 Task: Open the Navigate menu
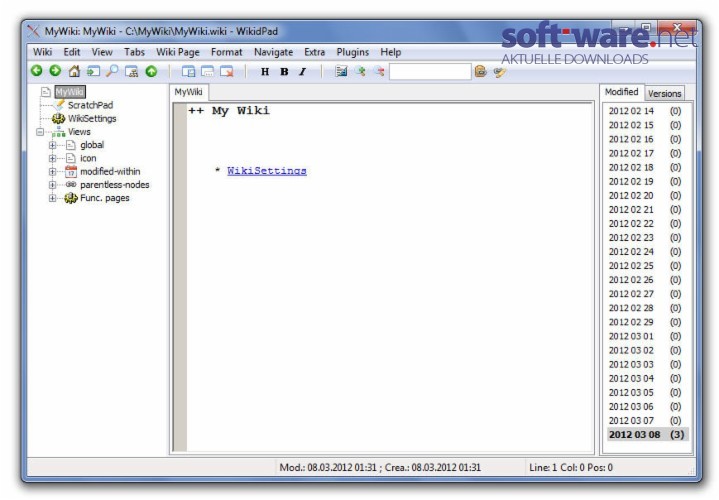point(273,52)
